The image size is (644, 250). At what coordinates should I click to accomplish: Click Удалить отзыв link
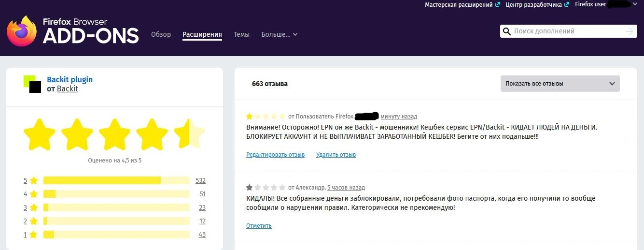pos(336,155)
